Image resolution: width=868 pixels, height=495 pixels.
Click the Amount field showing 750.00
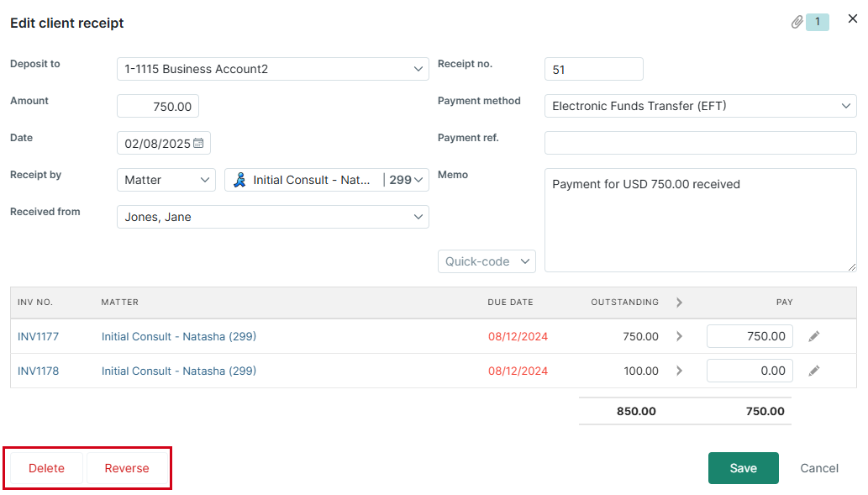pos(158,106)
